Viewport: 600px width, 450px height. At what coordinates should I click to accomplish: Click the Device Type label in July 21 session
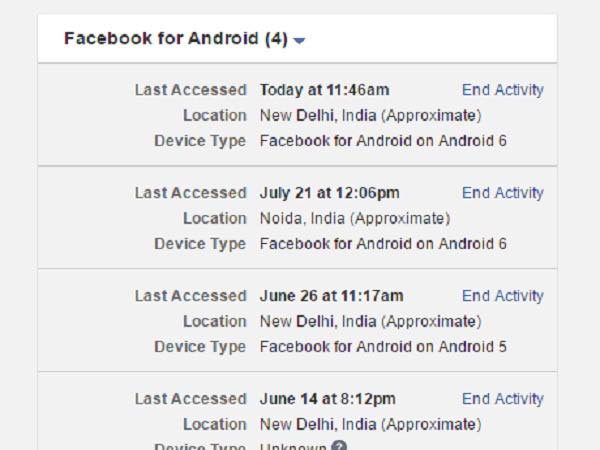coord(199,244)
